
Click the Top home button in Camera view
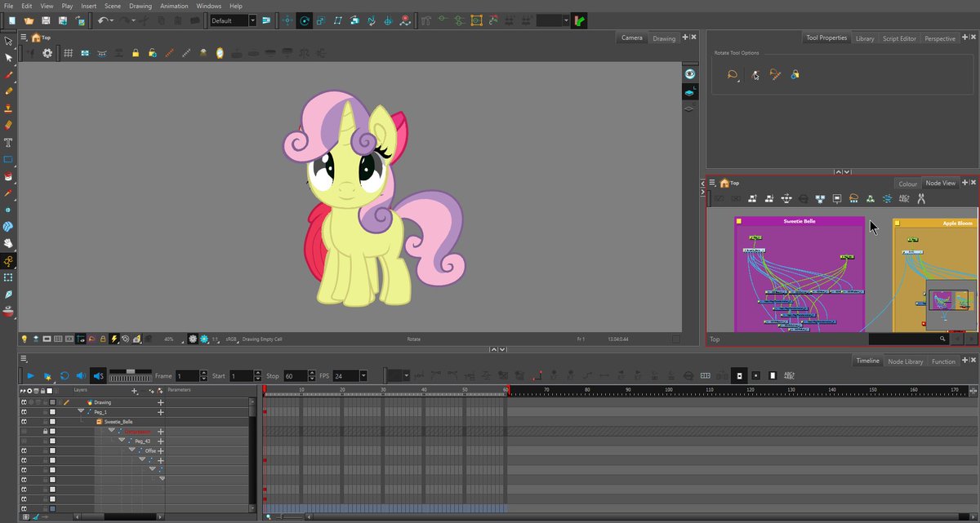click(41, 38)
